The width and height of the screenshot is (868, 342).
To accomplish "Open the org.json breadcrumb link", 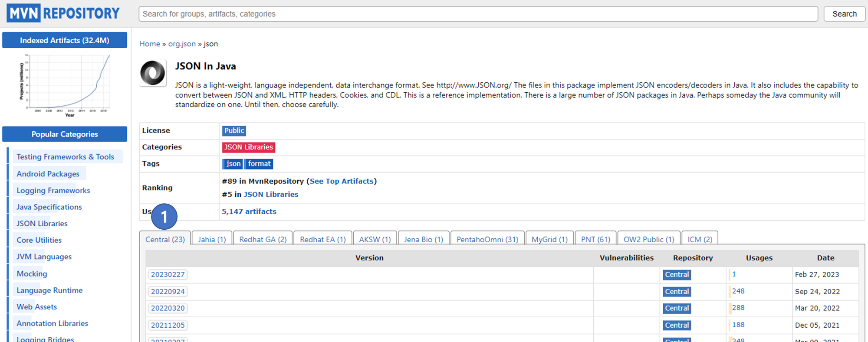I will pyautogui.click(x=182, y=44).
